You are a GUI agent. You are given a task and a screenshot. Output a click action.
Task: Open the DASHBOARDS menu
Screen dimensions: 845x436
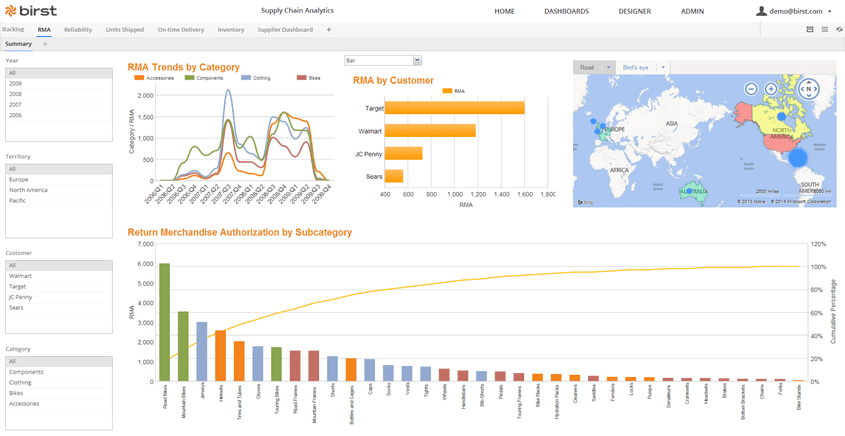566,11
